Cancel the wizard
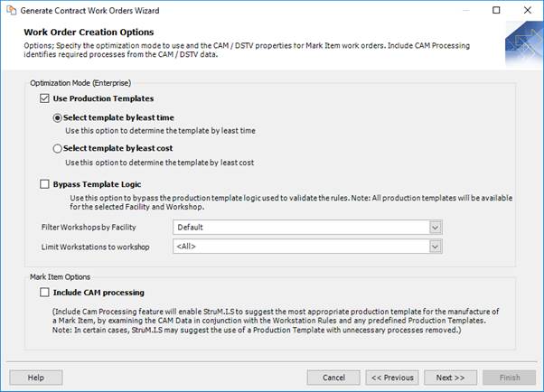The image size is (544, 392). (x=333, y=378)
